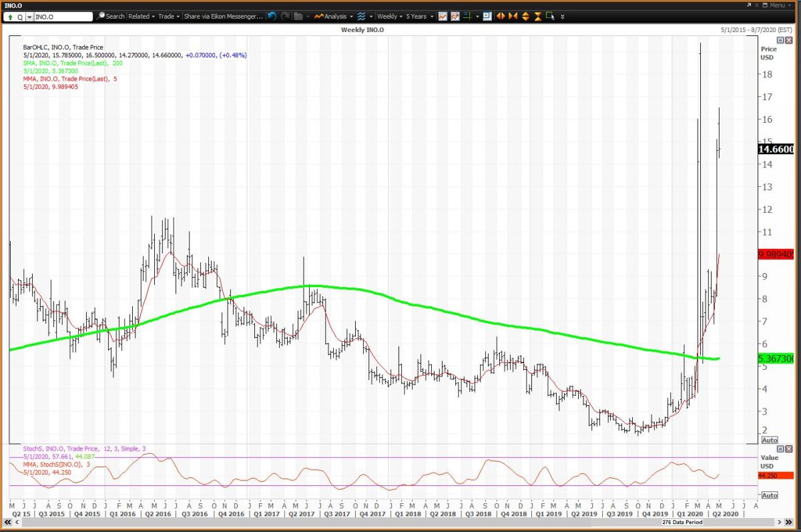Open the Weekly interval dropdown
801x532 pixels.
pyautogui.click(x=389, y=16)
